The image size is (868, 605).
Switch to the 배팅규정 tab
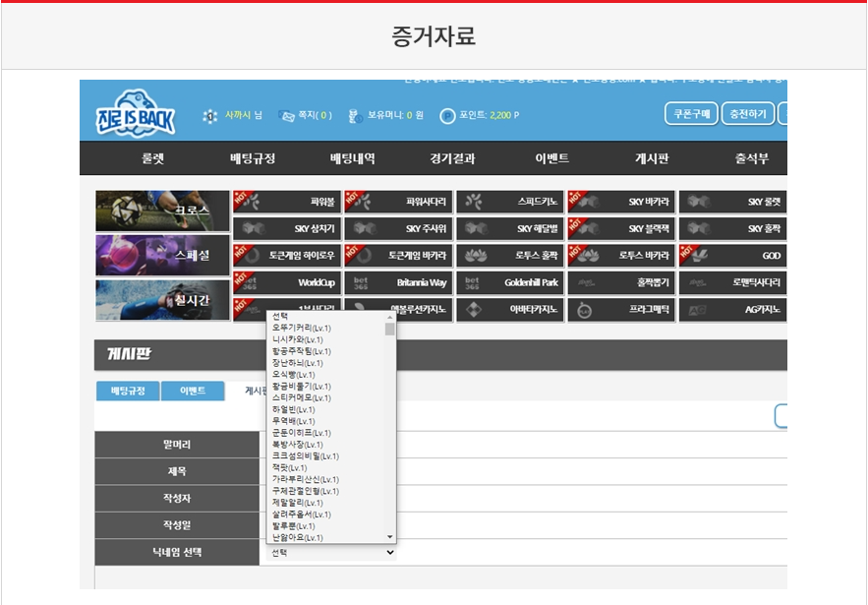pyautogui.click(x=128, y=391)
